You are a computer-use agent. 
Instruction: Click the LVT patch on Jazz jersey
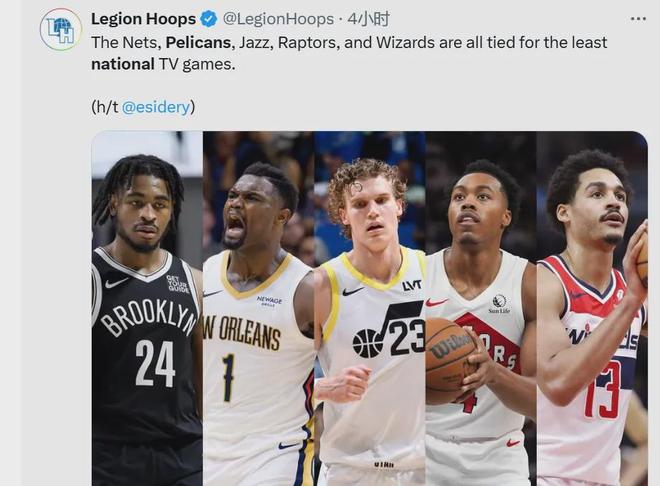coord(412,286)
